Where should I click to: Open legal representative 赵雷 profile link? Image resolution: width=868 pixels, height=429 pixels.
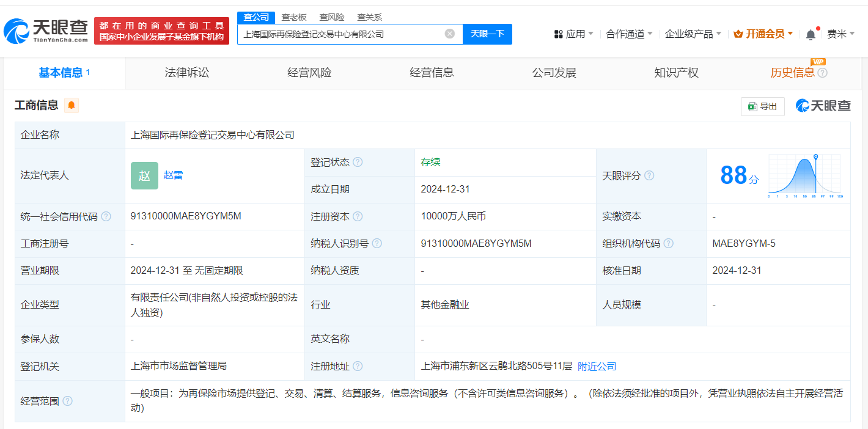click(x=173, y=175)
